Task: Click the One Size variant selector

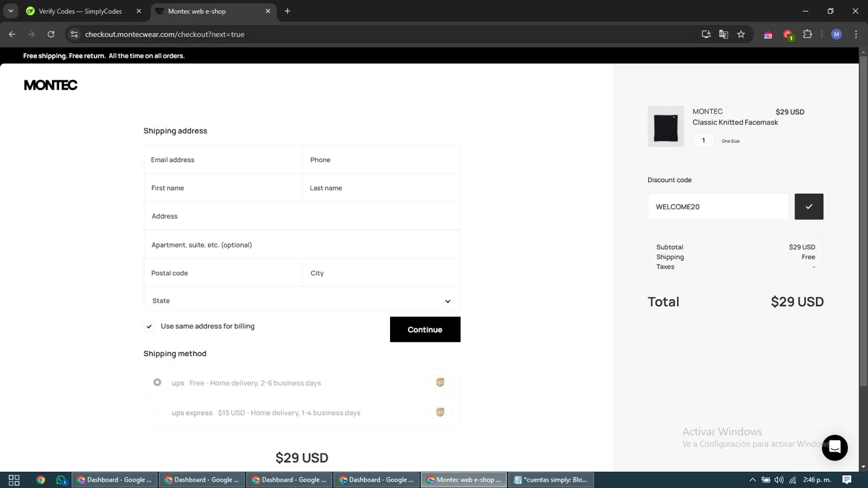Action: click(731, 141)
